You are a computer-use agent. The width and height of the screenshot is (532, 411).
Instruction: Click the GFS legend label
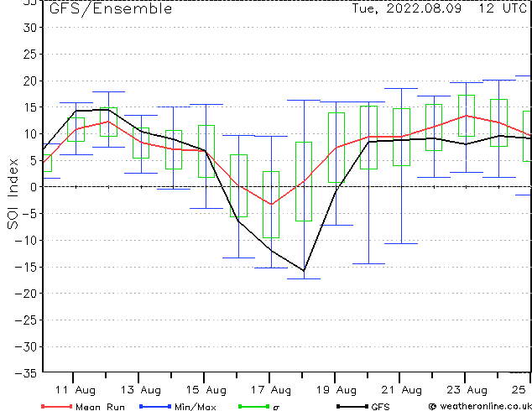click(380, 407)
